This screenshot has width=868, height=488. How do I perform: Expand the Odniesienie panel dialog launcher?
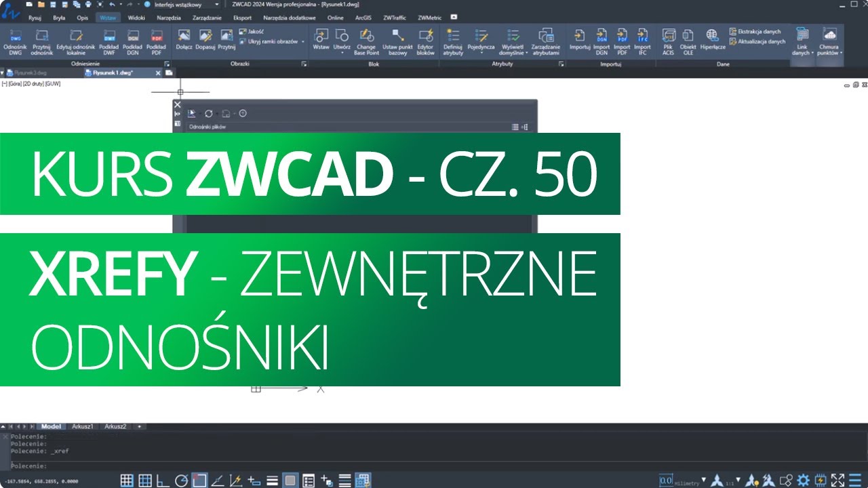pyautogui.click(x=167, y=64)
